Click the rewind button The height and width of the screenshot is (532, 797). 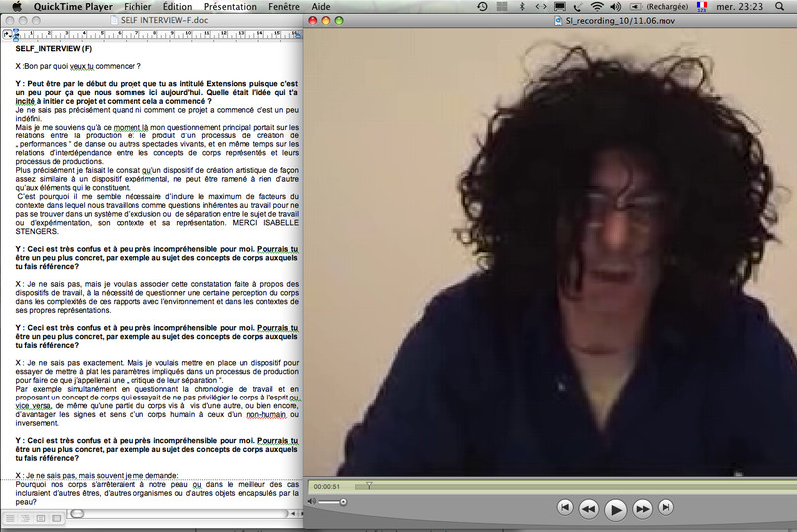click(x=589, y=509)
